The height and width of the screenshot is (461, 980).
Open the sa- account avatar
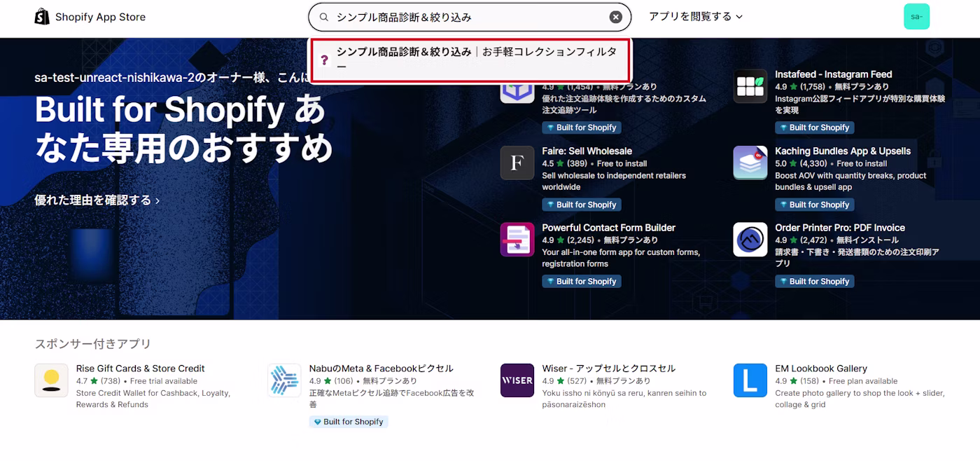click(x=916, y=17)
